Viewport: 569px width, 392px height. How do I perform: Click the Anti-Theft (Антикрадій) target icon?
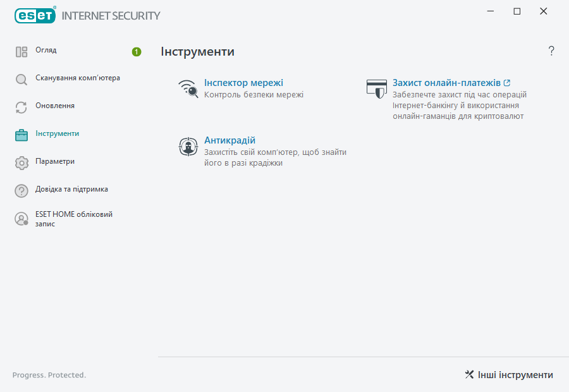[188, 147]
